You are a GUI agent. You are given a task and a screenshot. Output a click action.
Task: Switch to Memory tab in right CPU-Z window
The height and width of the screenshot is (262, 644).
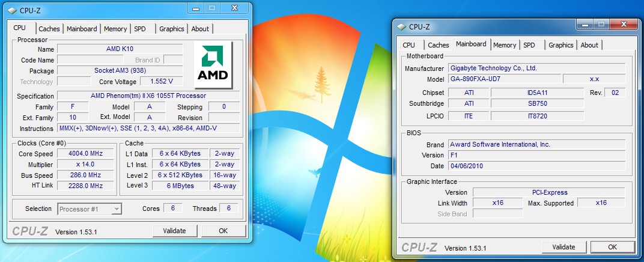505,45
